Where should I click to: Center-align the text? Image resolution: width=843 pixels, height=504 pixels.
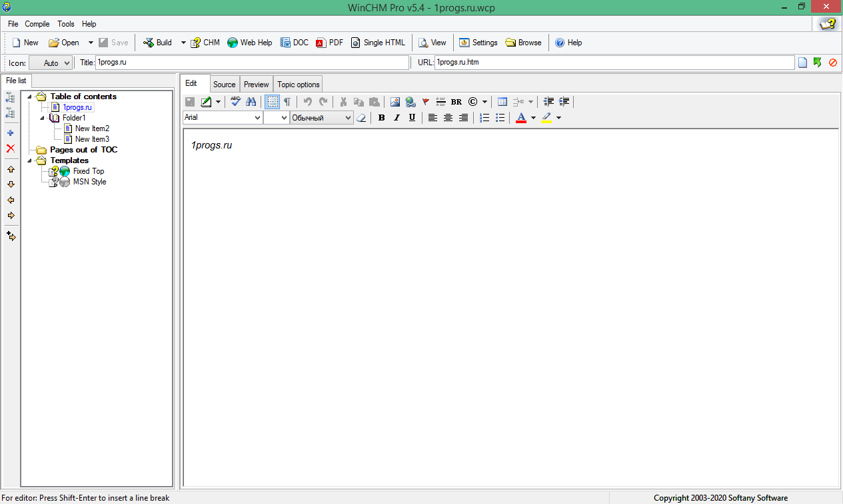tap(448, 118)
